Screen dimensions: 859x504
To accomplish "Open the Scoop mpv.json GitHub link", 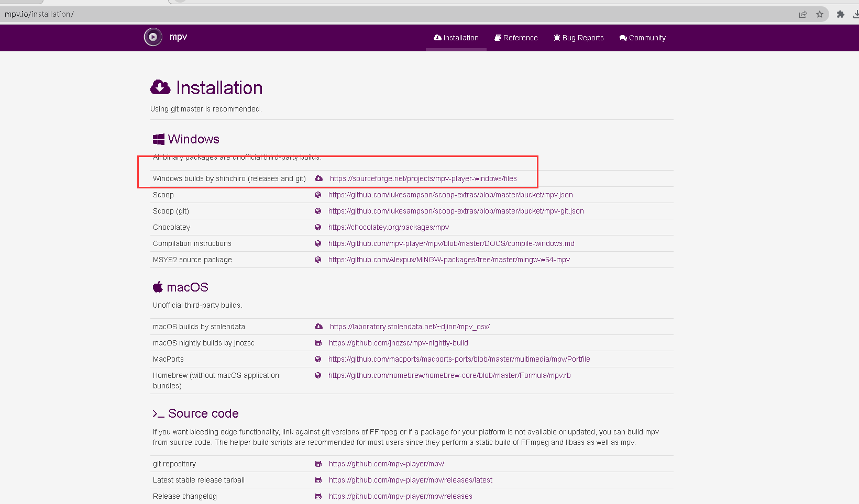I will pos(450,195).
